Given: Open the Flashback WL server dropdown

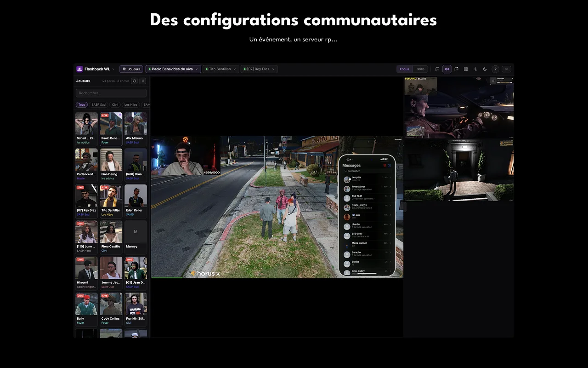Looking at the screenshot, I should pyautogui.click(x=96, y=69).
